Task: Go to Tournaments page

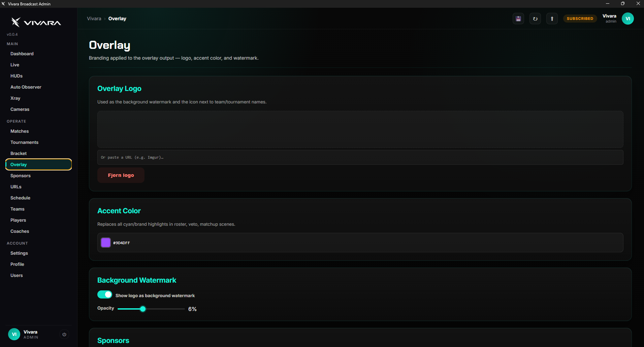Action: click(x=39, y=142)
